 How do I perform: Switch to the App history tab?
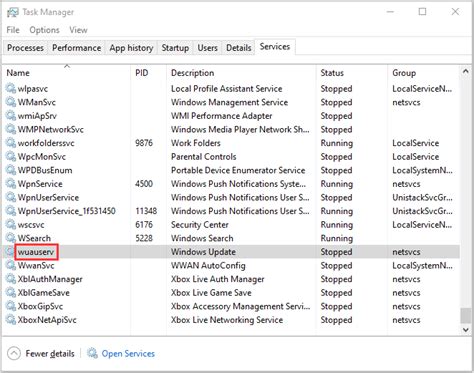click(x=131, y=48)
